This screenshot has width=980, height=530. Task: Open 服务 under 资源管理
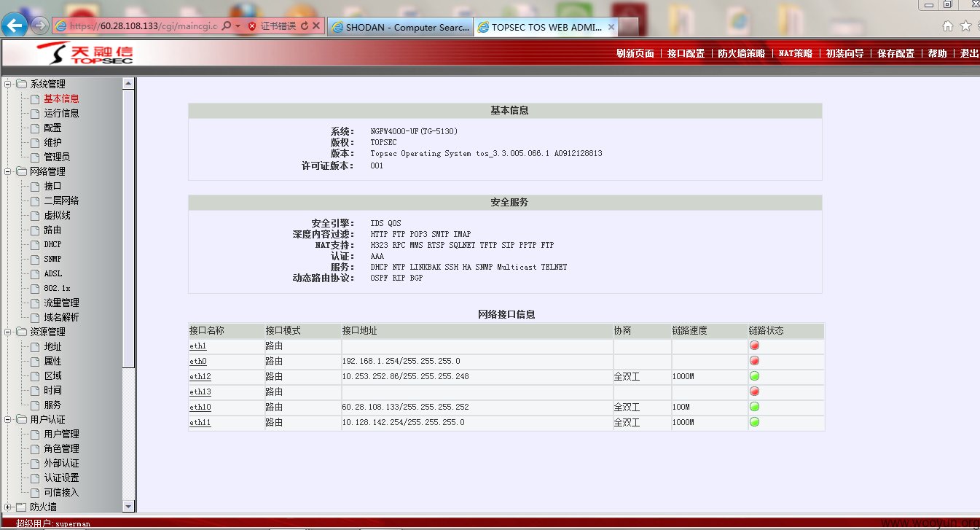pos(52,405)
